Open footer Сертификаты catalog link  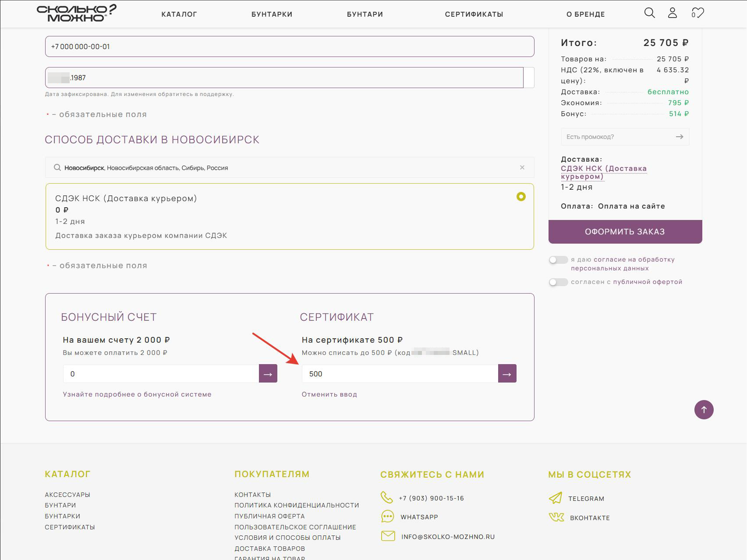(x=70, y=527)
